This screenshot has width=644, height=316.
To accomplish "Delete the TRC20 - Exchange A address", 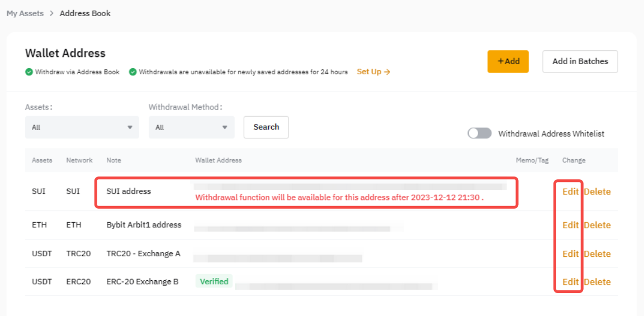I will pyautogui.click(x=597, y=253).
